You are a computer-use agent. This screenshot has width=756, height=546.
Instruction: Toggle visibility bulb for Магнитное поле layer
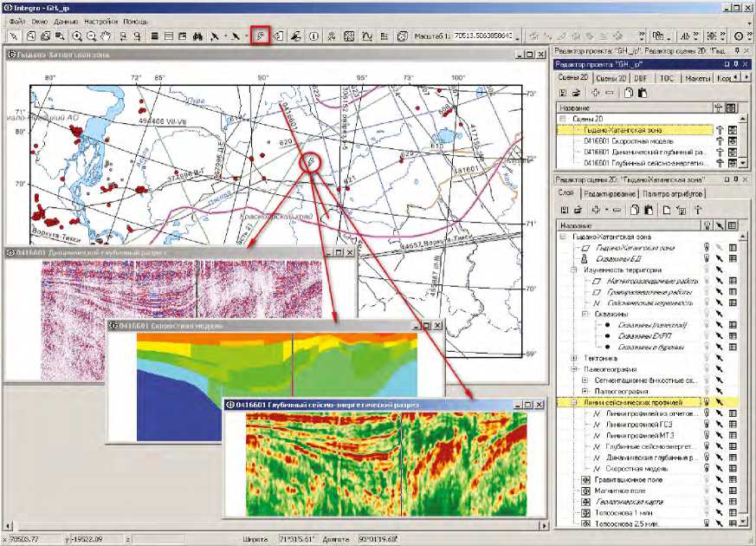pos(708,491)
